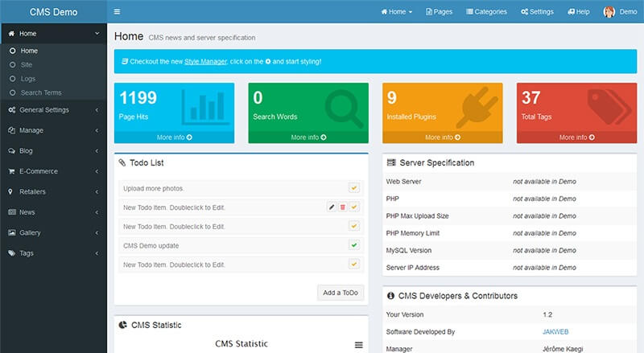Click the News newspaper icon in sidebar
Image resolution: width=644 pixels, height=353 pixels.
12,212
